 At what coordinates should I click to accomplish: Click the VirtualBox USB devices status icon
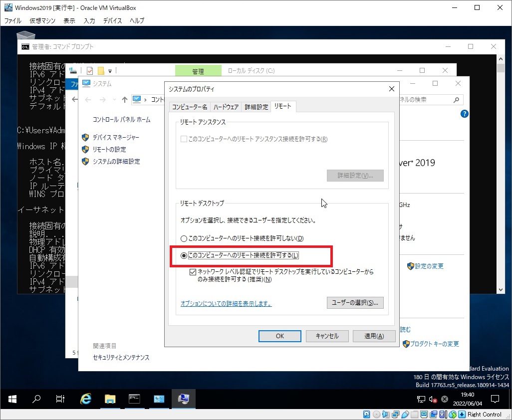tap(405, 415)
